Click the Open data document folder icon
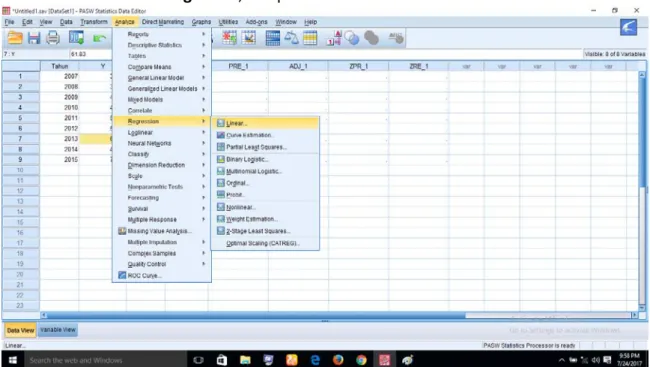 [x=15, y=38]
